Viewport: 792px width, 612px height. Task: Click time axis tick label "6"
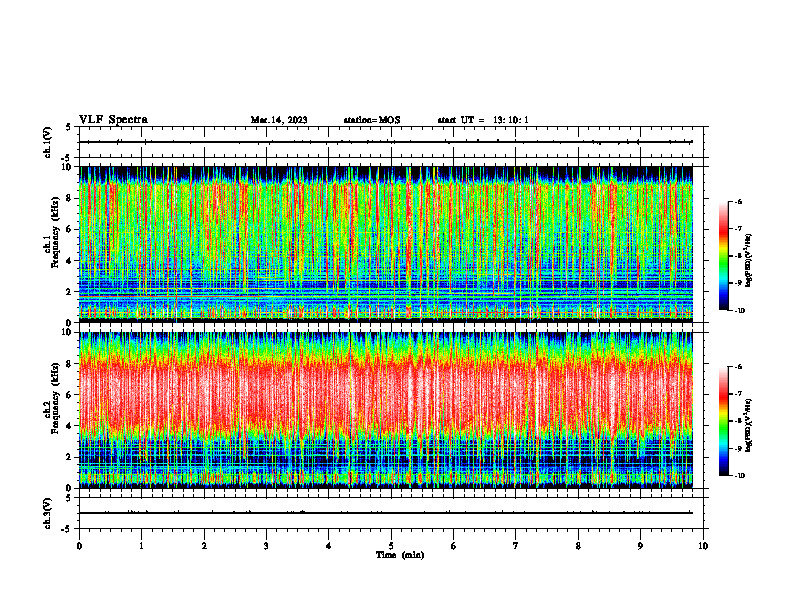[454, 546]
